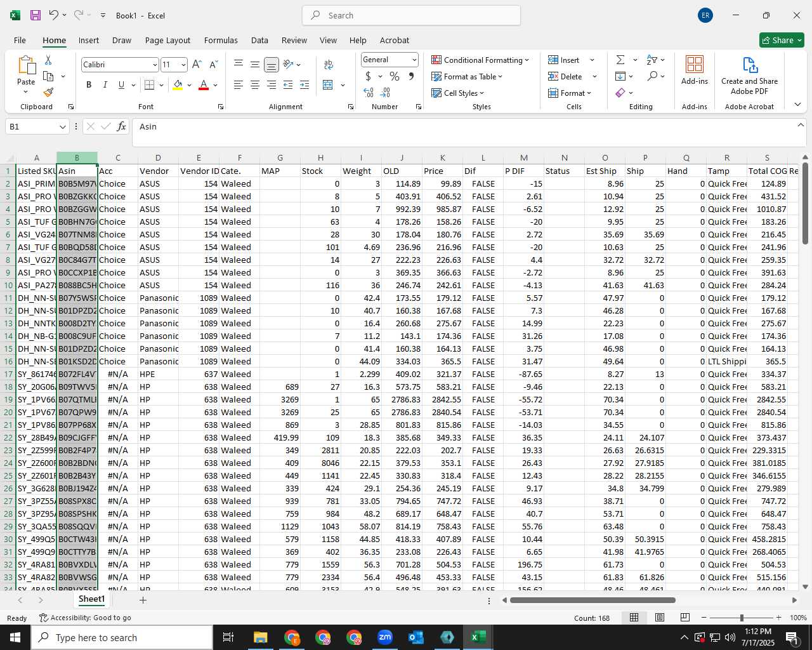This screenshot has height=650, width=812.
Task: Click the Find & Select magnifier icon
Action: point(652,76)
